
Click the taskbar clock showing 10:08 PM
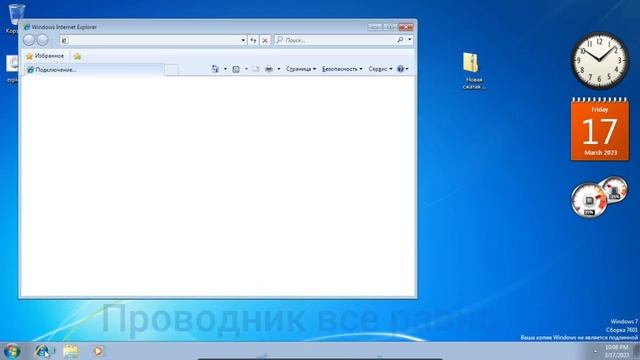coord(617,351)
